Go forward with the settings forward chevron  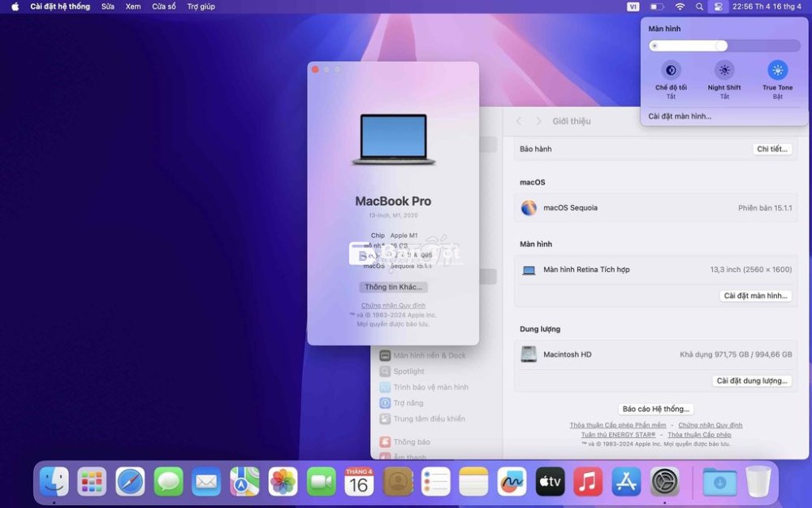point(538,121)
